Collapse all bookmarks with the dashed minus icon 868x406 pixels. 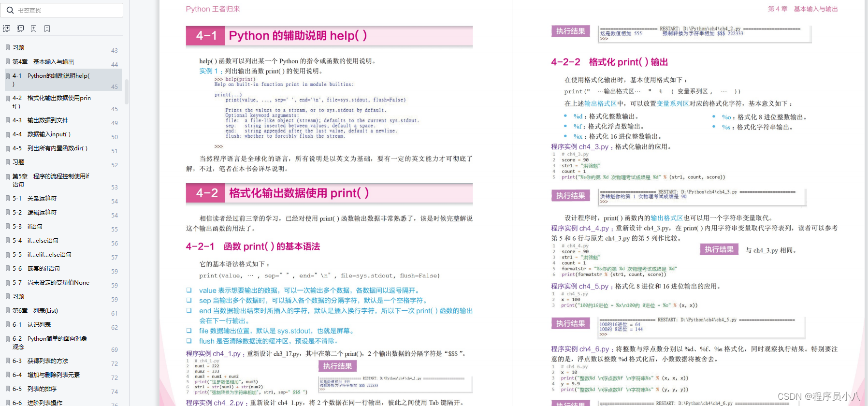20,29
